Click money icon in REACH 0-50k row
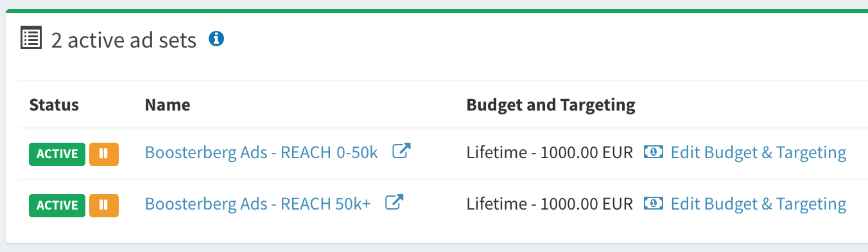This screenshot has width=868, height=252. click(x=654, y=152)
